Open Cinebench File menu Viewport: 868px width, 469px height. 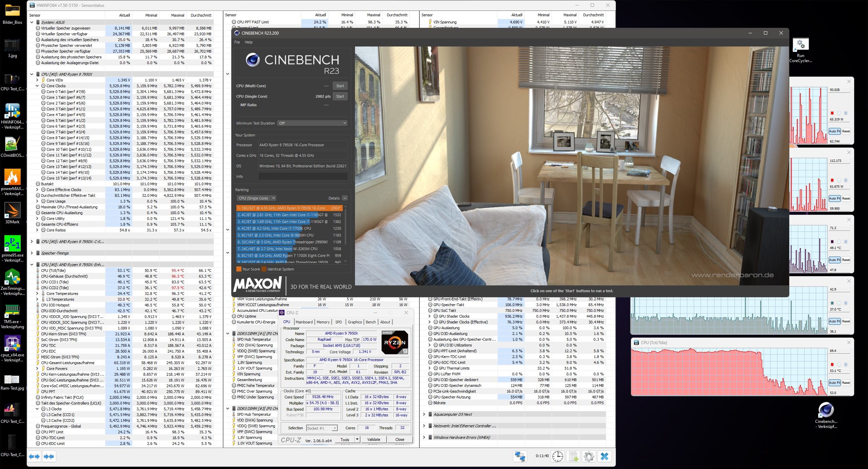click(x=237, y=42)
